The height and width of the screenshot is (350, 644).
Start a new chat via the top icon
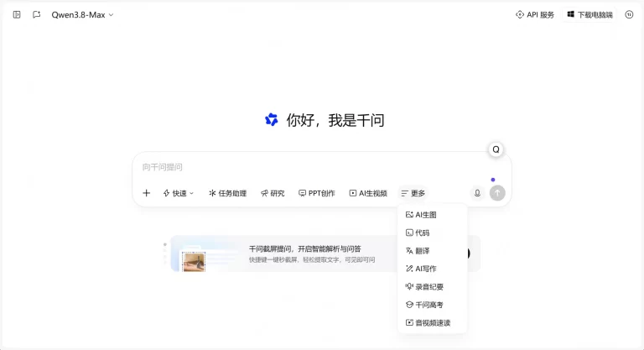(37, 15)
